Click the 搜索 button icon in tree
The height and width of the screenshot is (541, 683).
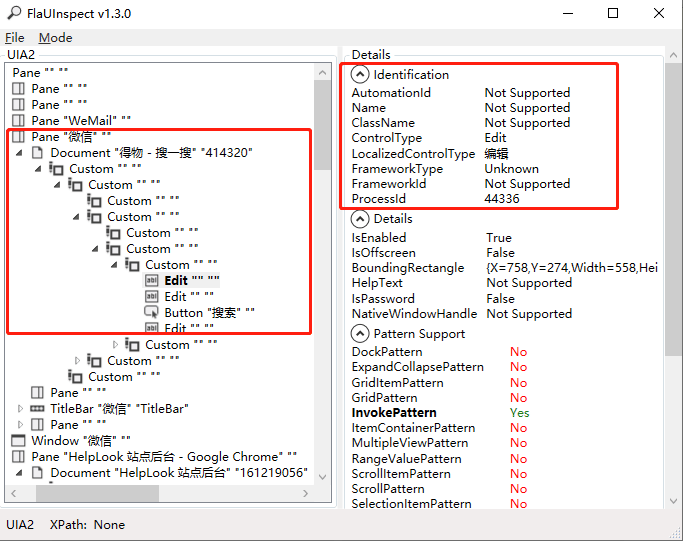tap(151, 312)
